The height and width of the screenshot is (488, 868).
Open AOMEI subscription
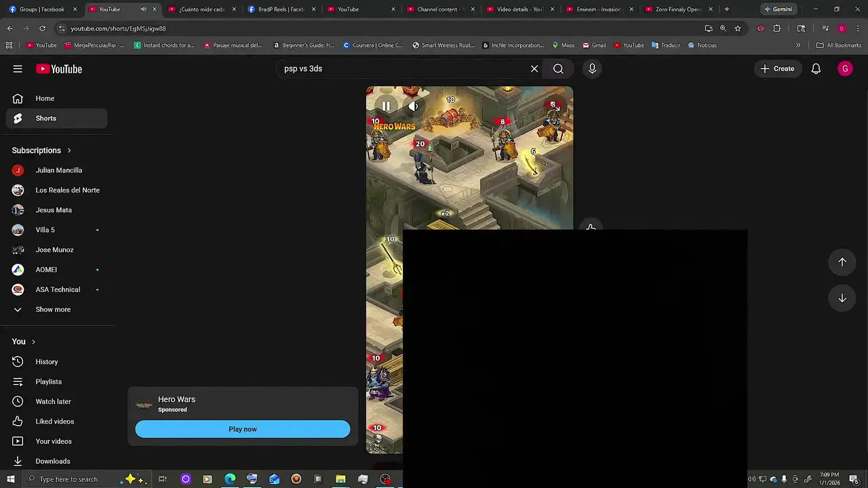point(57,270)
